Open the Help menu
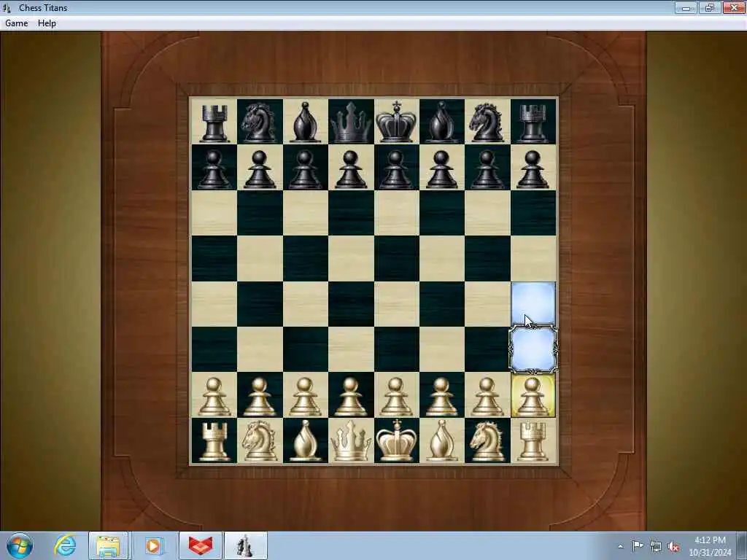747x560 pixels. pos(47,23)
